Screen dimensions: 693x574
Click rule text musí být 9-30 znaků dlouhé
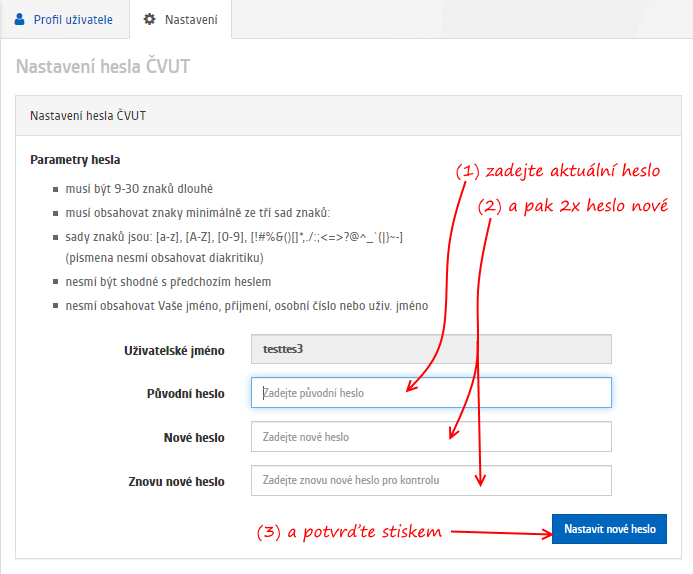coord(139,189)
